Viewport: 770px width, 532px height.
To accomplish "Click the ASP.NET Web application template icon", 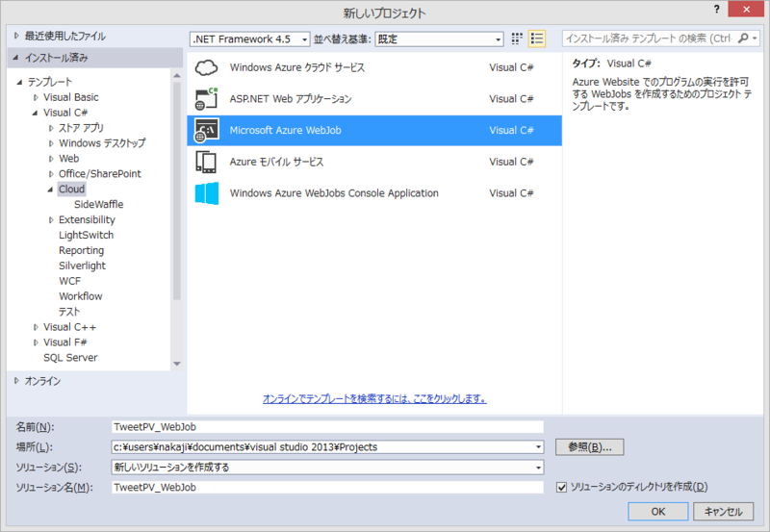I will (206, 99).
